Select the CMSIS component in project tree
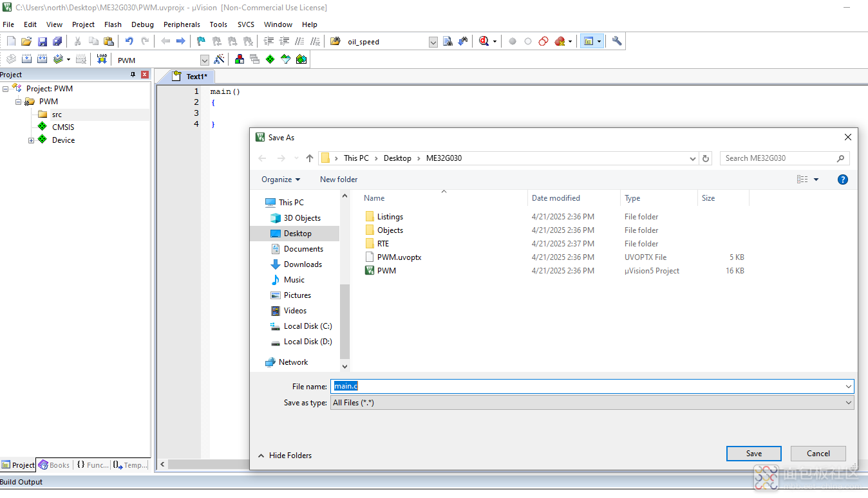The image size is (868, 498). (63, 127)
